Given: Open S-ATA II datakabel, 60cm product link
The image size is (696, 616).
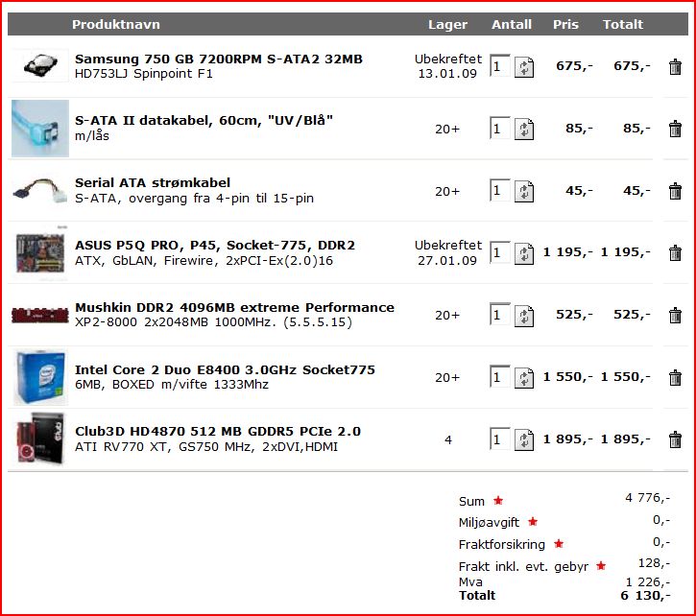Looking at the screenshot, I should (x=204, y=121).
